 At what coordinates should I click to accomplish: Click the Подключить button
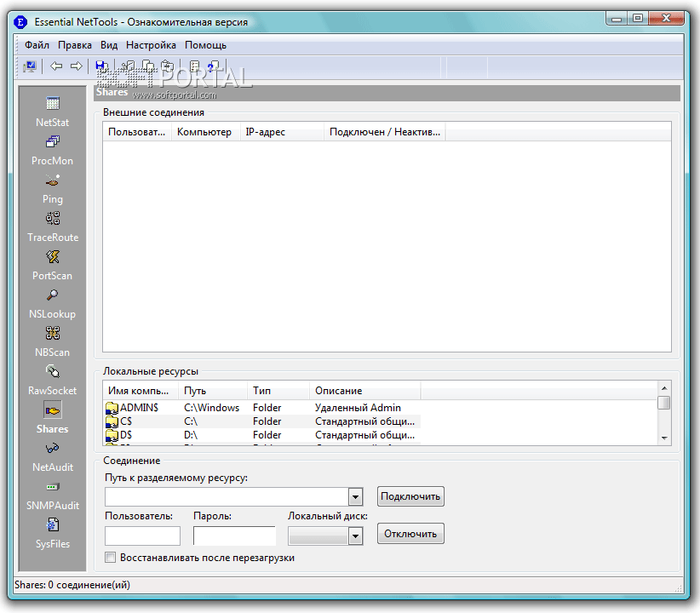point(410,496)
